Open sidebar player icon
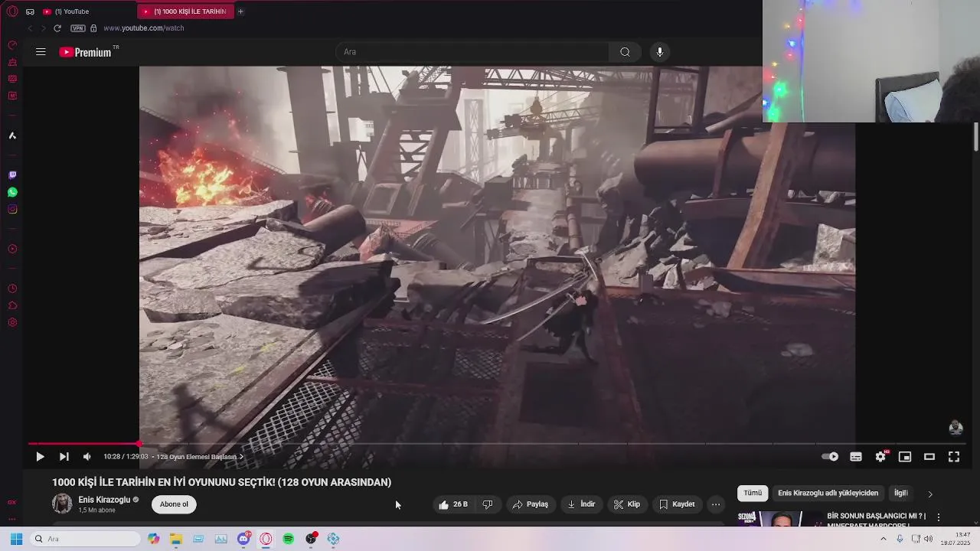The image size is (980, 551). tap(12, 249)
